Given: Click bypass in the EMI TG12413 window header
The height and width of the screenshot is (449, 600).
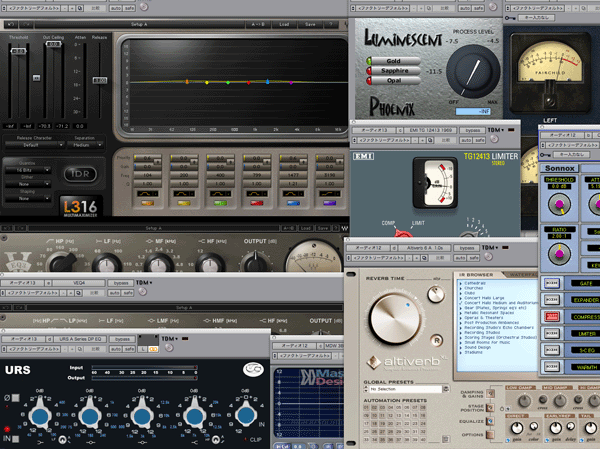Looking at the screenshot, I should point(473,130).
